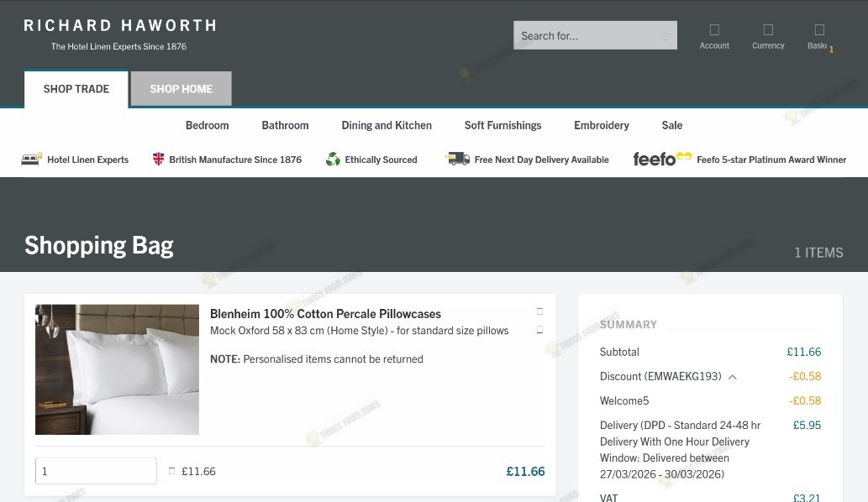Click the VAT row label
Image resolution: width=868 pixels, height=502 pixels.
pyautogui.click(x=609, y=498)
